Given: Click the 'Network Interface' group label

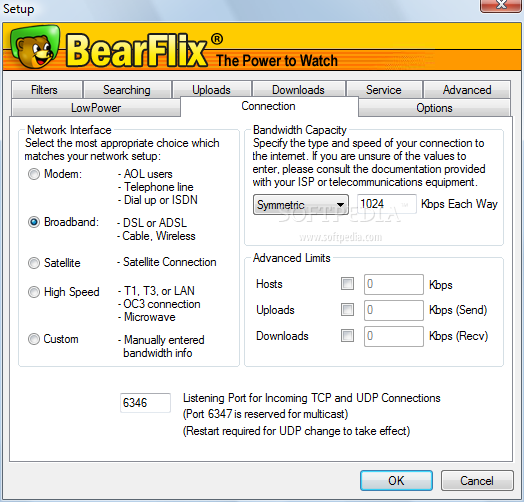Looking at the screenshot, I should pyautogui.click(x=69, y=130).
